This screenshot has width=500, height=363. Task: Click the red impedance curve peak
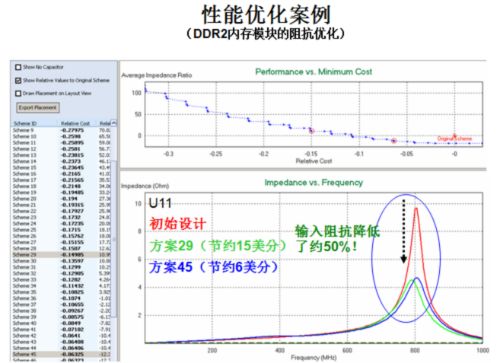click(x=416, y=209)
